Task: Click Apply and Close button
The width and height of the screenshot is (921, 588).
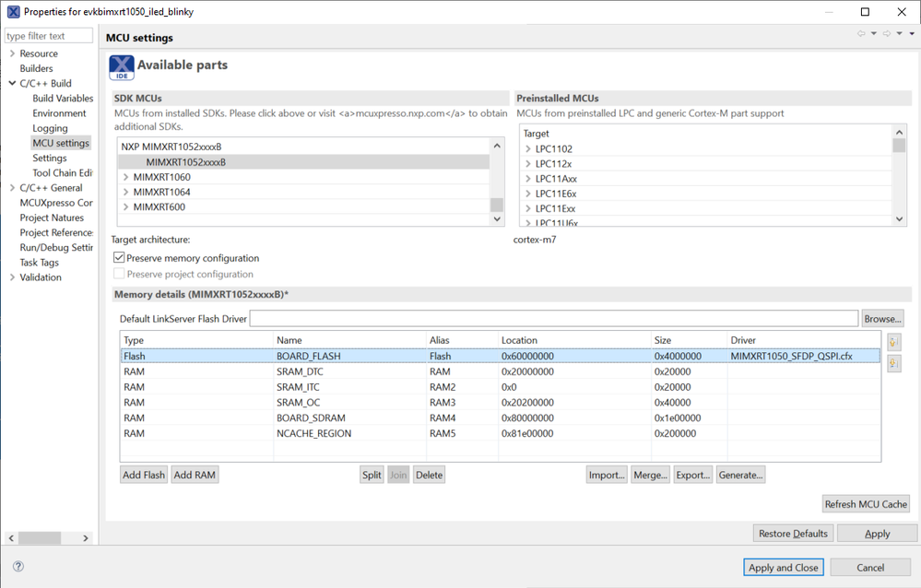Action: click(x=784, y=568)
